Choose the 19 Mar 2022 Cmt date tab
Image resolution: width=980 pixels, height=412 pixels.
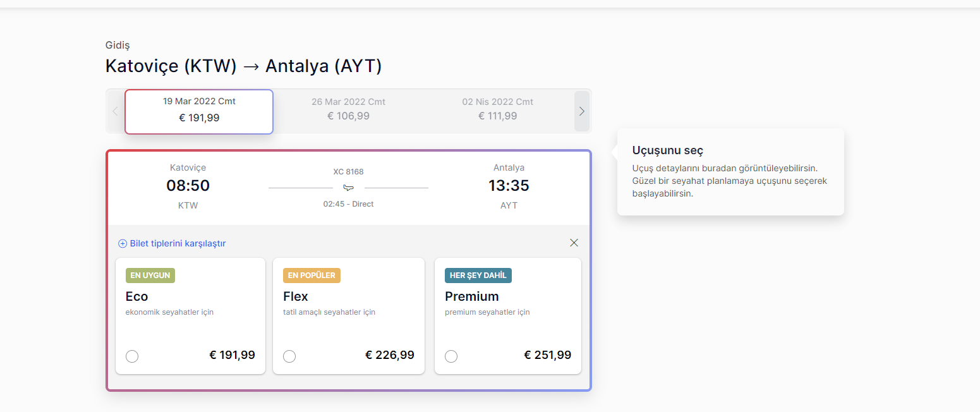pos(199,112)
